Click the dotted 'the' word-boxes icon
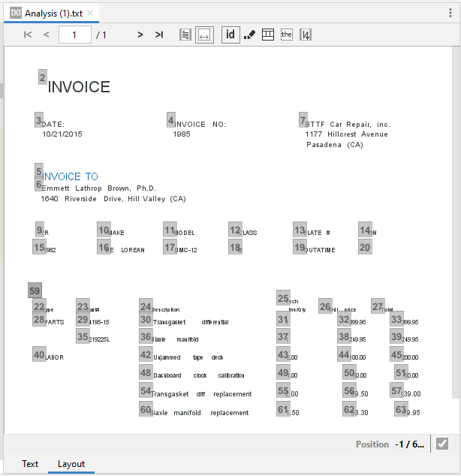The width and height of the screenshot is (461, 476). [x=287, y=35]
